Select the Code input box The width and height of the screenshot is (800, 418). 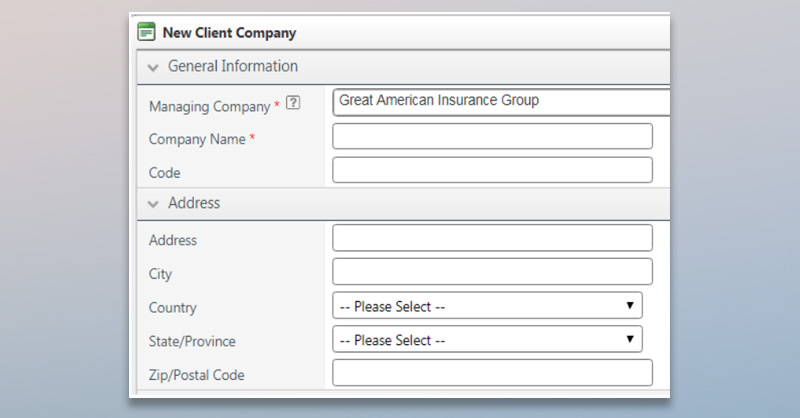(x=492, y=171)
